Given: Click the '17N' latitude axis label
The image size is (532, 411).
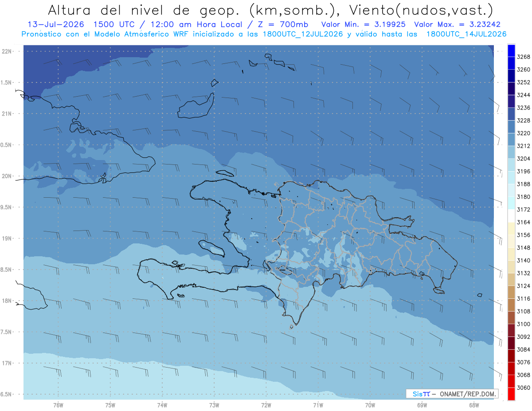Looking at the screenshot, I should coord(6,363).
